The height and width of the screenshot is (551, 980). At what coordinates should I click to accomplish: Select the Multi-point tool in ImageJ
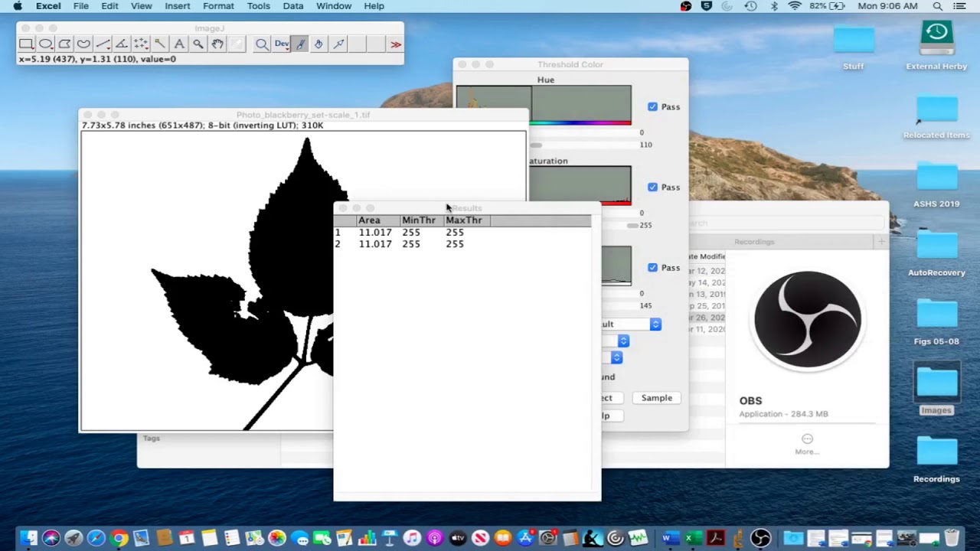coord(141,44)
